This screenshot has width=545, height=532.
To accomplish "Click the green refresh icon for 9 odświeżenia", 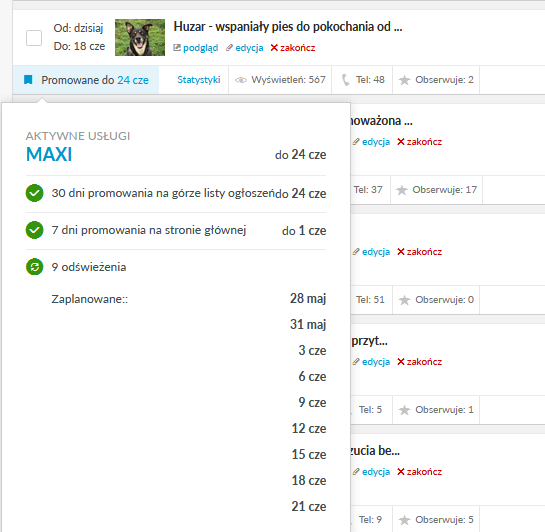I will pyautogui.click(x=34, y=267).
